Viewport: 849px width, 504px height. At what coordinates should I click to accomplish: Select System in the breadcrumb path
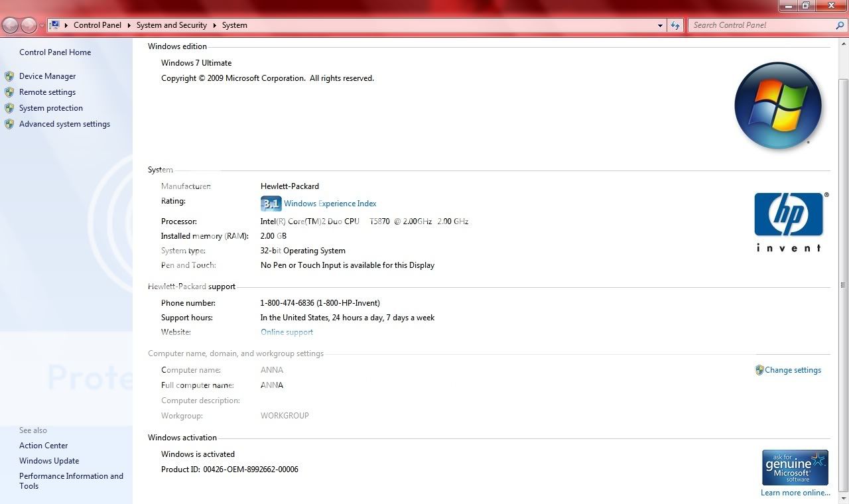tap(234, 25)
